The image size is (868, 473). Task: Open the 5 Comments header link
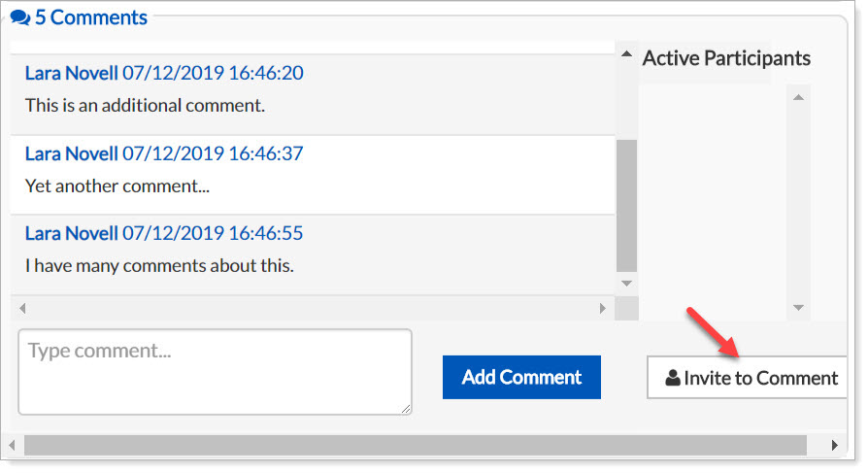coord(80,17)
